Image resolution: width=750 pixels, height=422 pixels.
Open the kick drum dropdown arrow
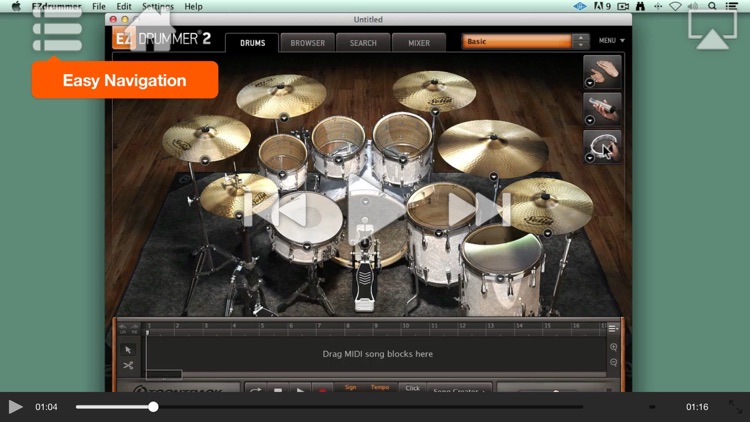point(365,201)
